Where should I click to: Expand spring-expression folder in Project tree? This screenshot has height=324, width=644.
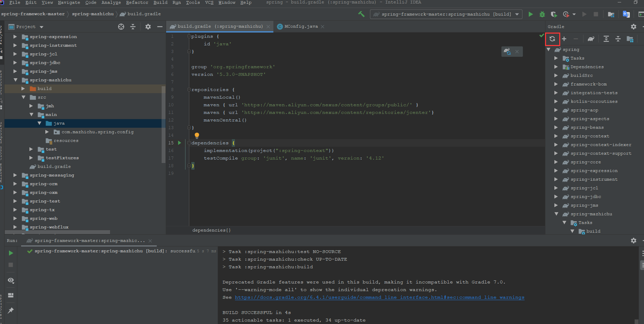[x=15, y=36]
